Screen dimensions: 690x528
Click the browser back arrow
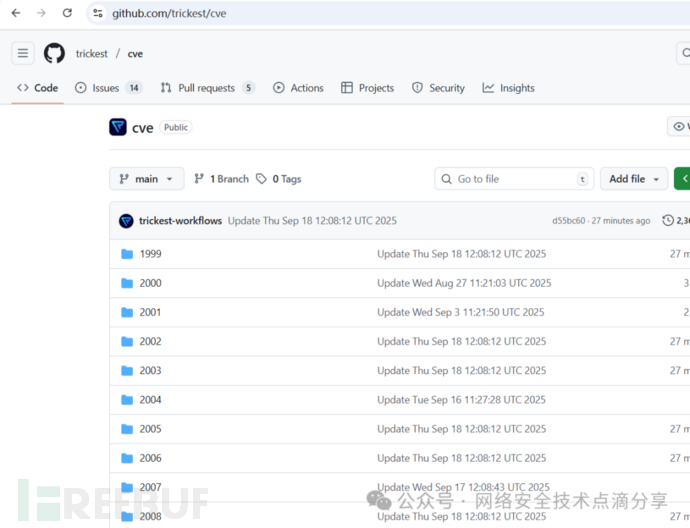[x=16, y=13]
